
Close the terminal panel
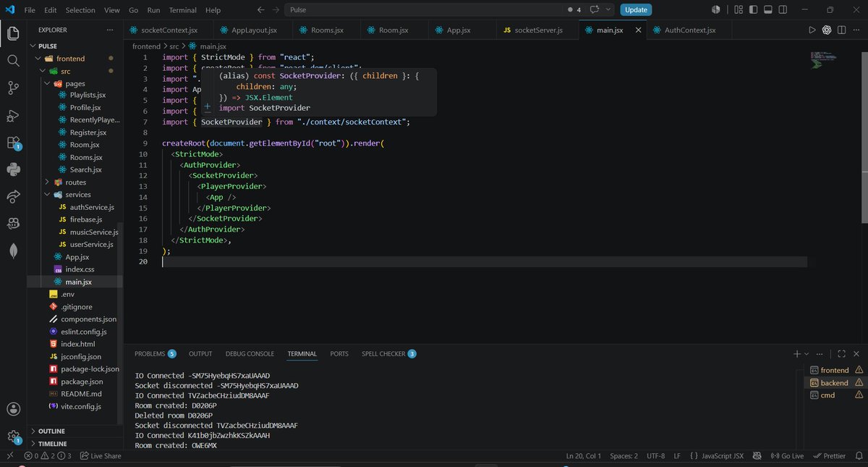pyautogui.click(x=857, y=354)
